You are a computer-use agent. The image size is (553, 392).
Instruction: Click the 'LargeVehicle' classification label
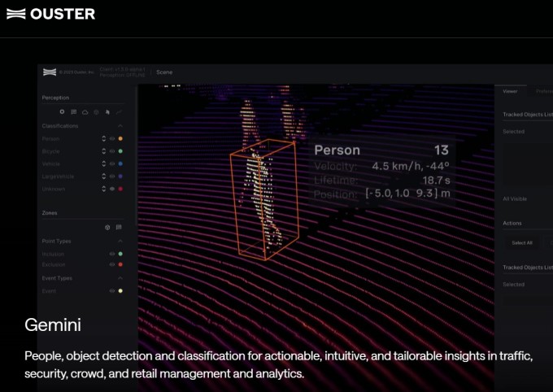pyautogui.click(x=59, y=176)
